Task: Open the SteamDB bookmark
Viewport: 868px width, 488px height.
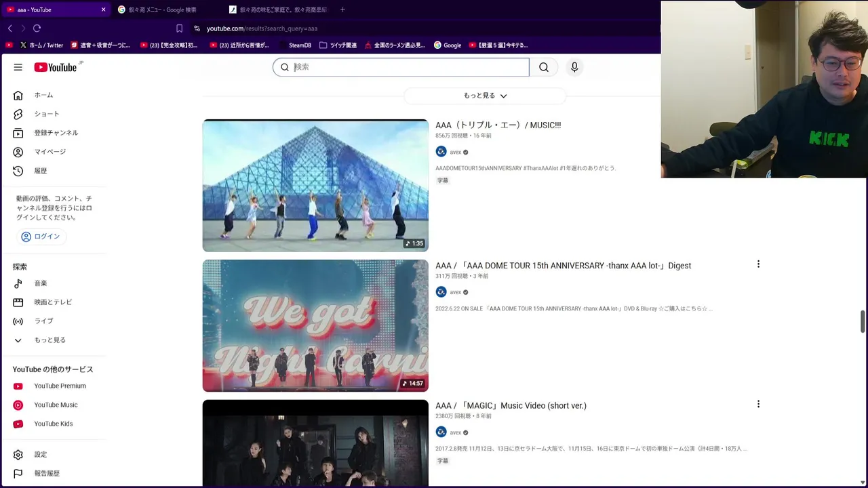Action: coord(294,45)
